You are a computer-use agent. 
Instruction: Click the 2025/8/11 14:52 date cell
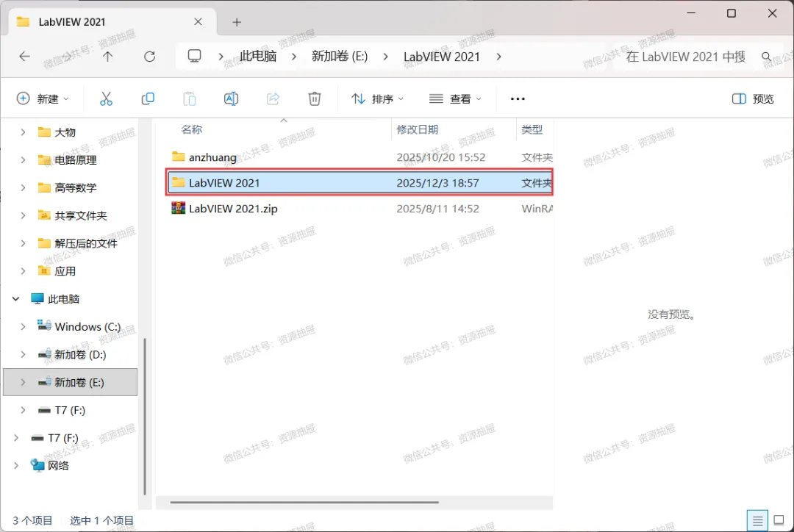437,209
